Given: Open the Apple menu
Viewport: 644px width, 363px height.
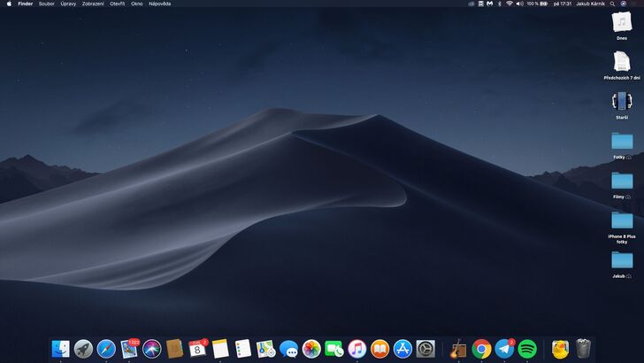Looking at the screenshot, I should pyautogui.click(x=9, y=4).
